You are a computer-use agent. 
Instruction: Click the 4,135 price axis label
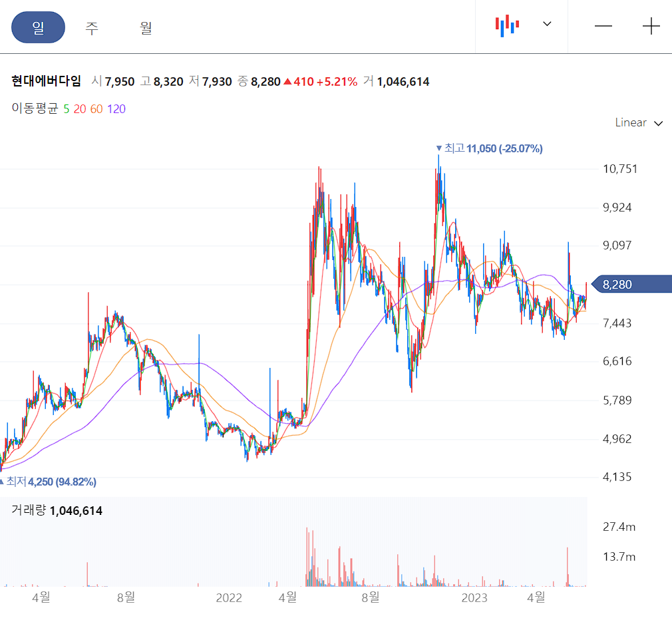617,477
